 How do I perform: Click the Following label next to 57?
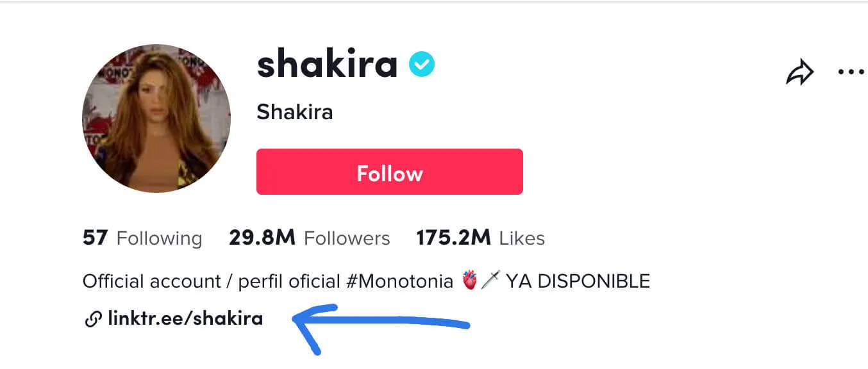coord(160,238)
